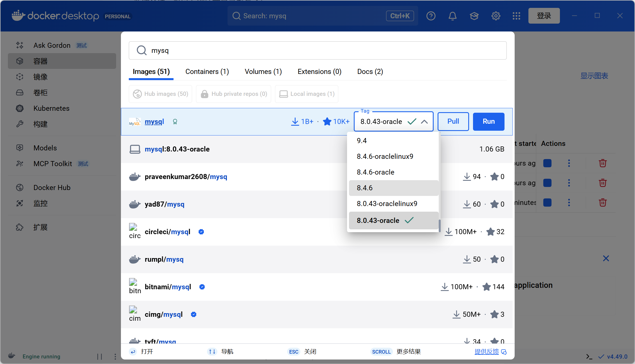Viewport: 635px width, 364px height.
Task: Select tag 8.4.6-oraclelinux9 from the list
Action: (385, 156)
